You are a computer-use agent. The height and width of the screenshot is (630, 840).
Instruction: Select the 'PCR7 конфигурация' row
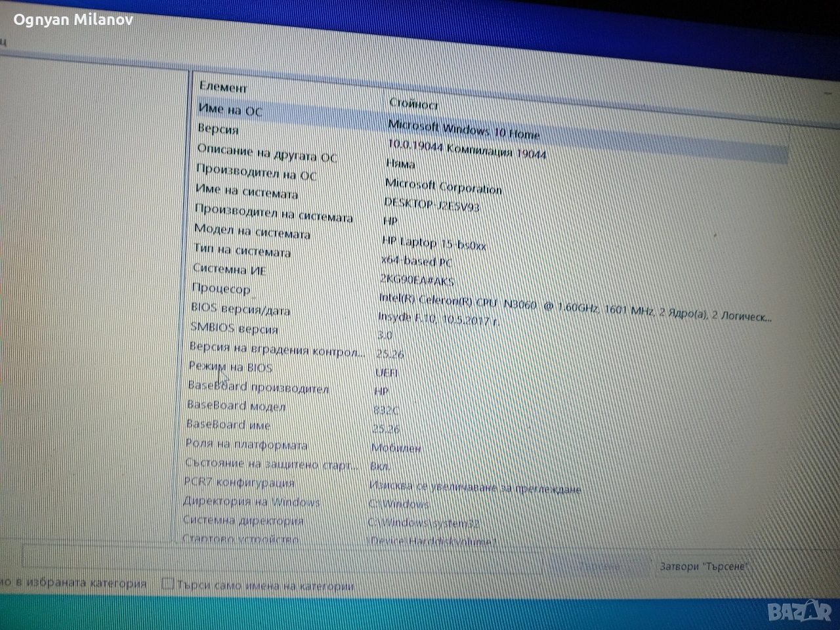[x=239, y=482]
